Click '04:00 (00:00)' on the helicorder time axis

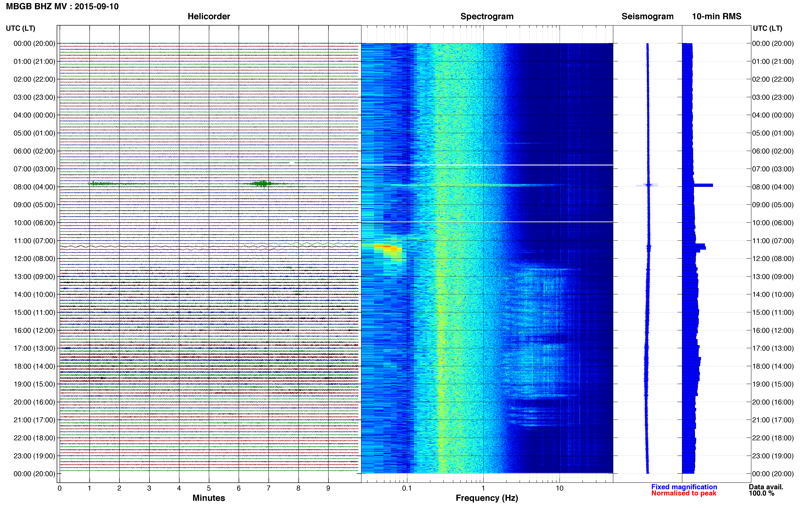[x=34, y=115]
